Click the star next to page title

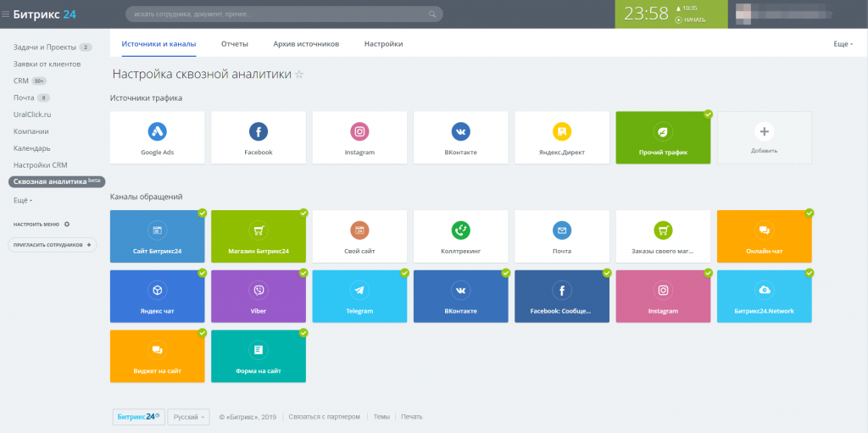[299, 75]
